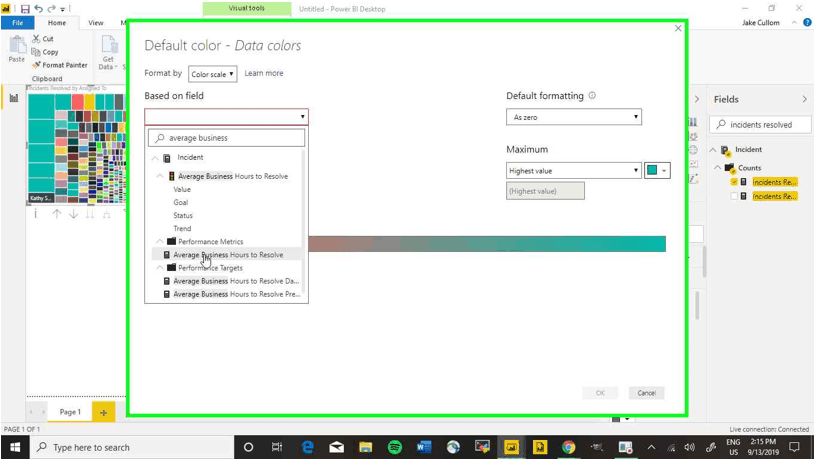Viewport: 816px width, 459px height.
Task: Select Average Business Hours to Resolve under Performance Metrics
Action: pos(228,254)
